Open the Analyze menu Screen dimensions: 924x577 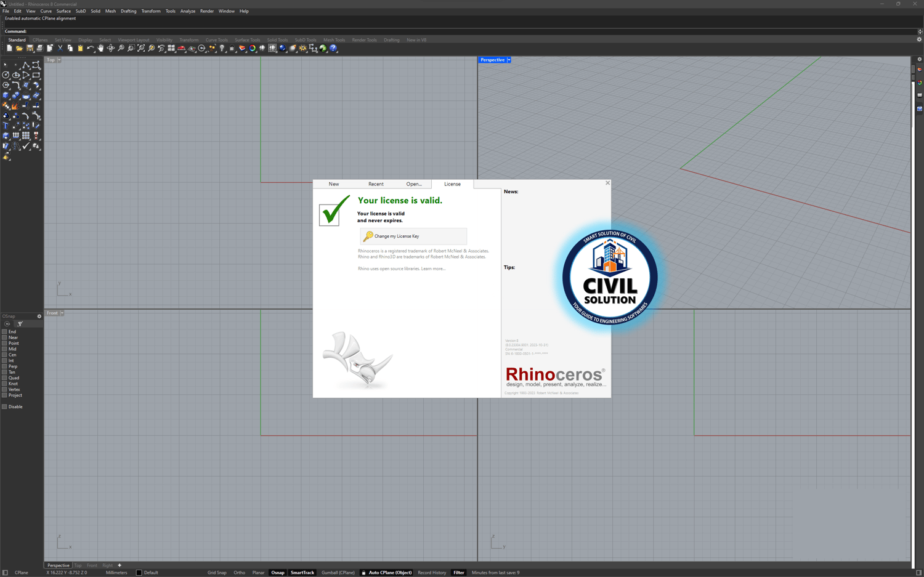pyautogui.click(x=188, y=11)
